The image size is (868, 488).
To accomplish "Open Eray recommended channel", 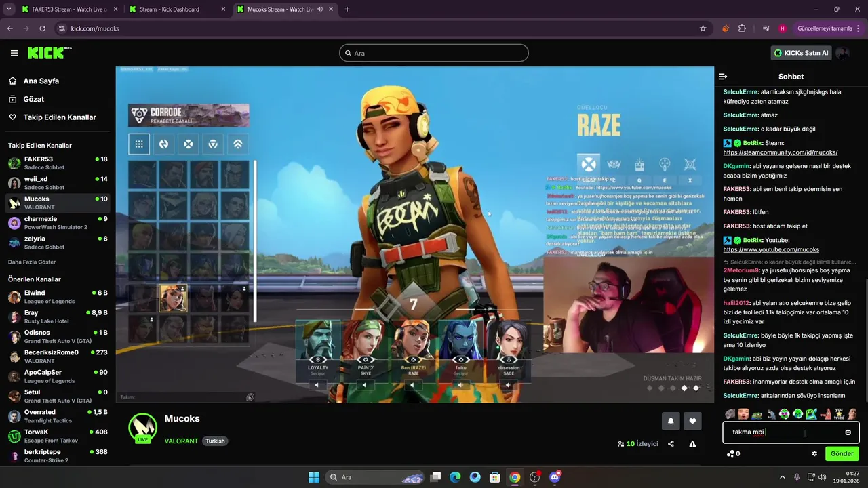I will tap(58, 317).
